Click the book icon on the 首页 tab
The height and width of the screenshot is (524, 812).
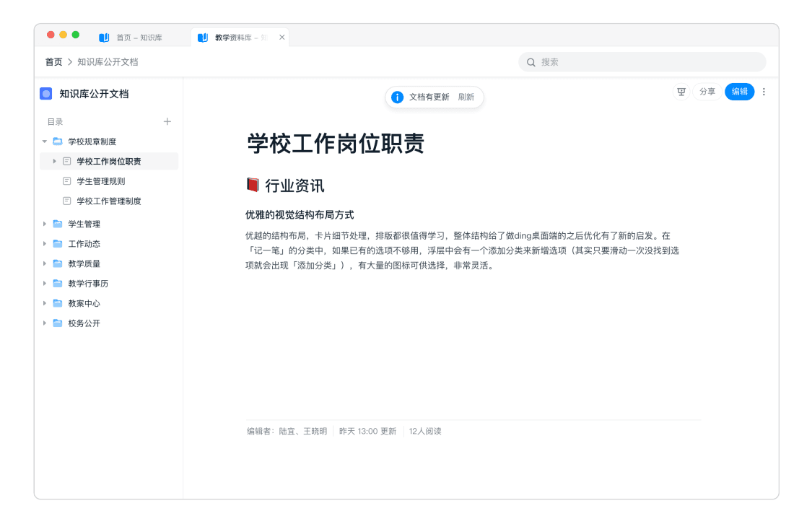click(x=104, y=38)
